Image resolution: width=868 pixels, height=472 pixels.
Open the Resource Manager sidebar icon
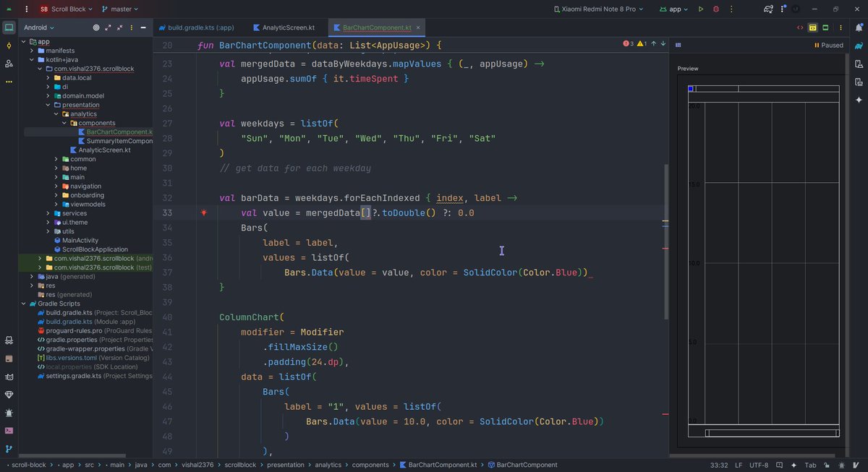click(9, 64)
